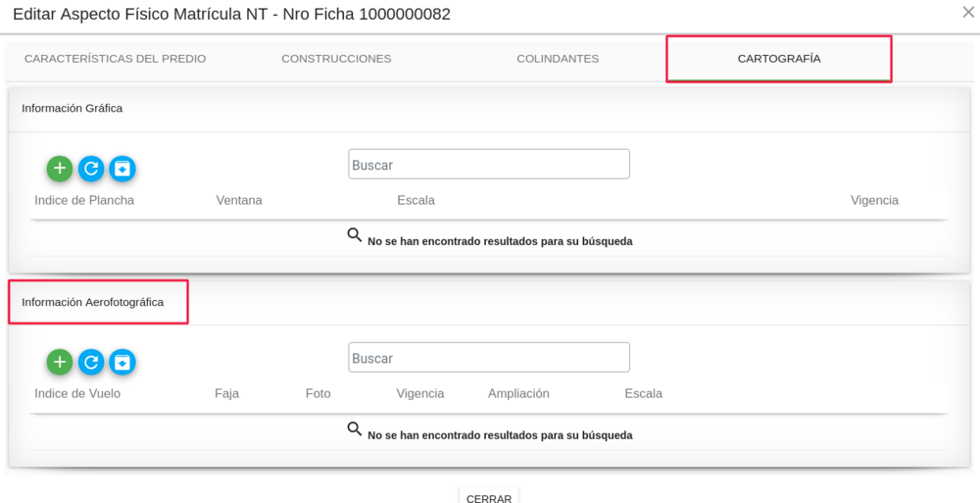The image size is (980, 503).
Task: Focus the Buscar field in Información Aerofotográfica
Action: pyautogui.click(x=489, y=357)
